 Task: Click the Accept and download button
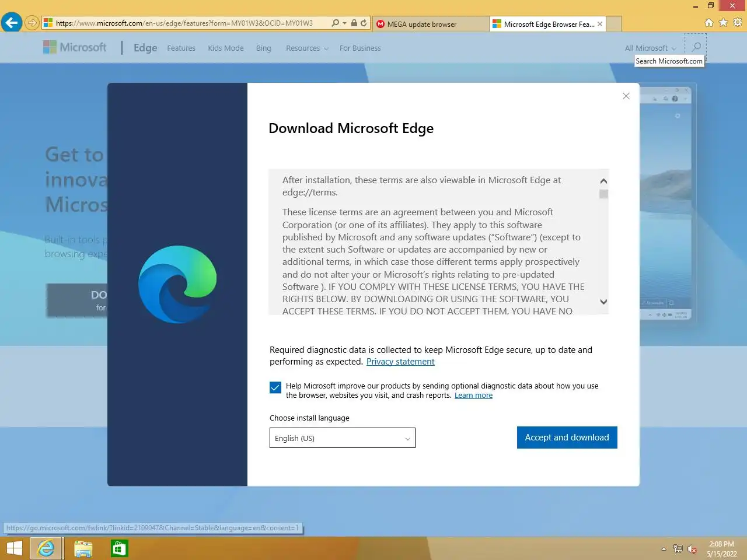coord(567,437)
